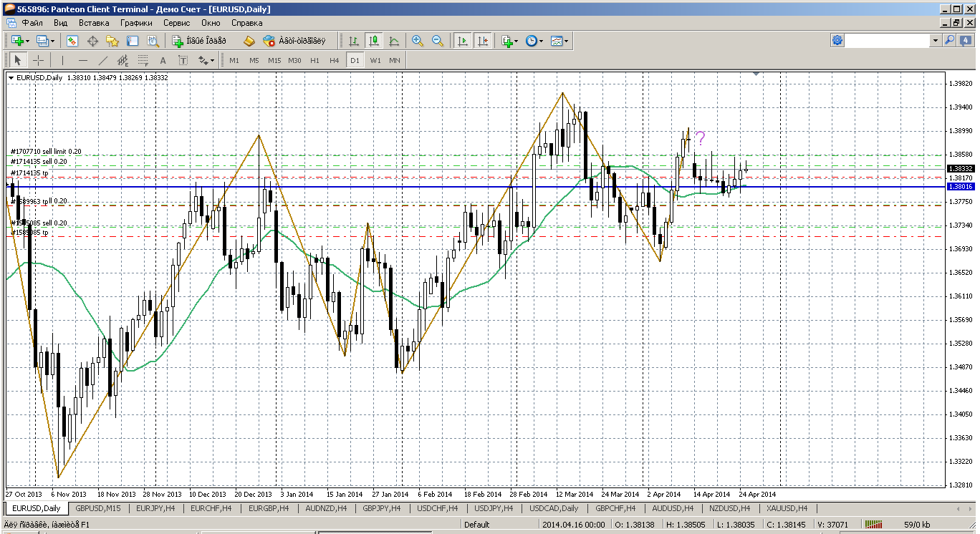Expand the New Chart dropdown arrow
Viewport: 980px width, 534px height.
(x=27, y=42)
